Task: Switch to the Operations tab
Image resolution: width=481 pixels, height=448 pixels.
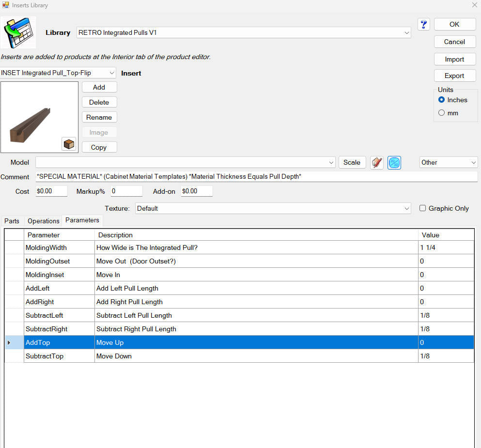Action: pyautogui.click(x=43, y=221)
